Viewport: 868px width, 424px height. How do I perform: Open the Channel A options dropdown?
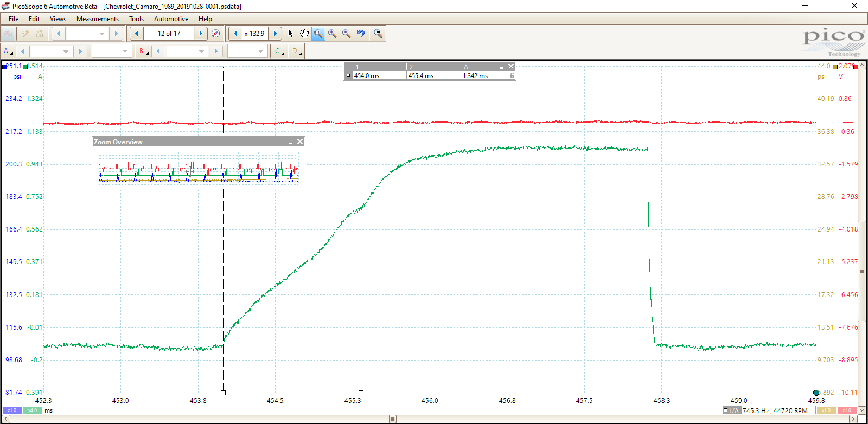(8, 51)
